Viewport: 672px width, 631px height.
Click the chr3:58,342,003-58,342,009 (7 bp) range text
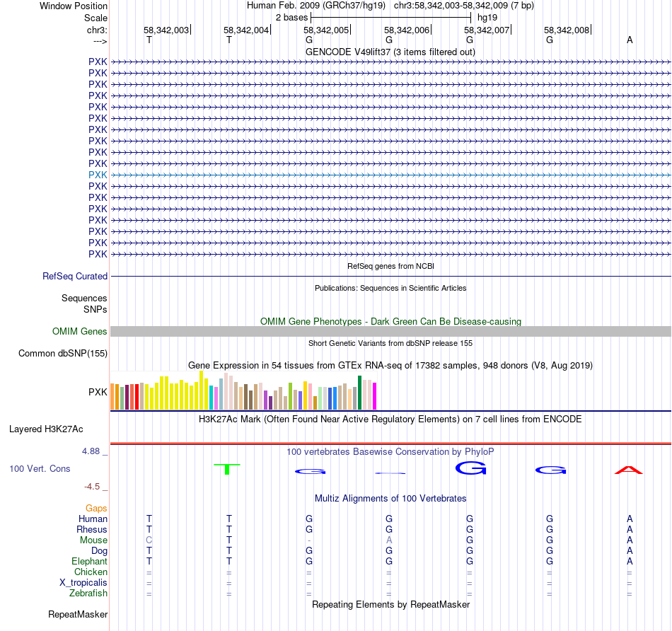464,6
